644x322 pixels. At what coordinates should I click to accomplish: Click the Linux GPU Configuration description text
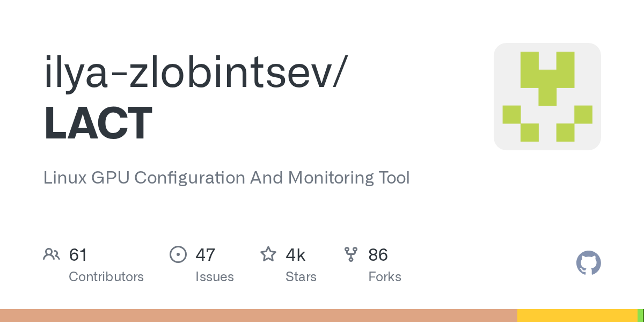tap(226, 178)
